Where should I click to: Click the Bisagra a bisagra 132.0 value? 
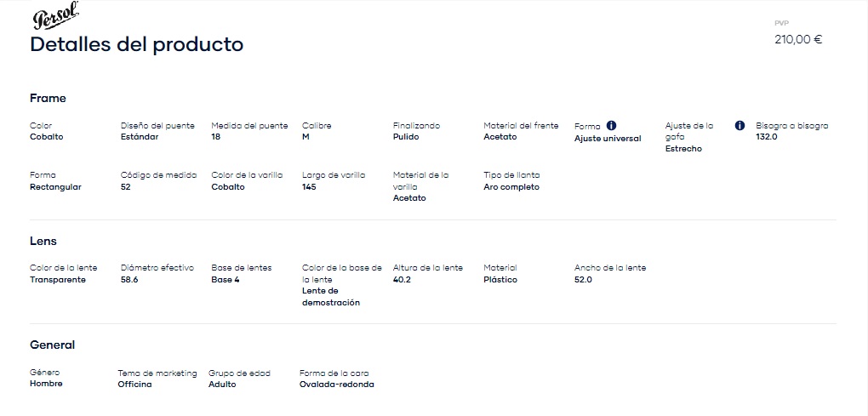pos(767,137)
